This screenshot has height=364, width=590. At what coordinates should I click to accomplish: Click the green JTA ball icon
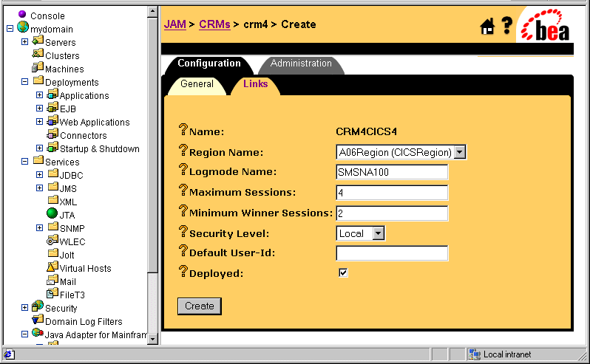52,213
